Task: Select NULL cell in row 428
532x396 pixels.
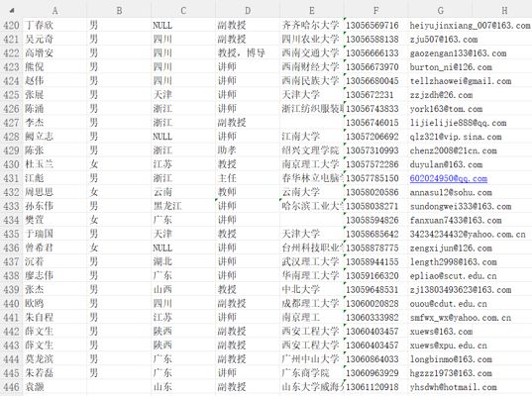Action: pos(162,137)
